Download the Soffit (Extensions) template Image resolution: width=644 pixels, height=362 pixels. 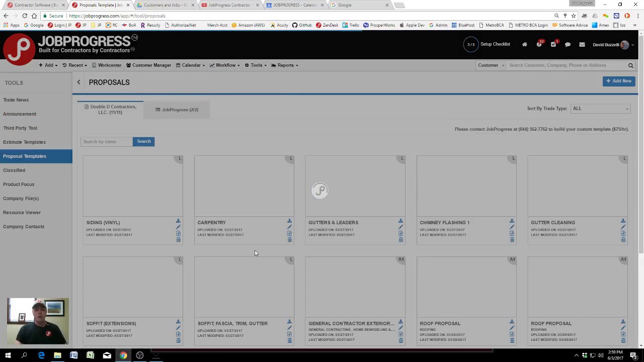tap(178, 322)
